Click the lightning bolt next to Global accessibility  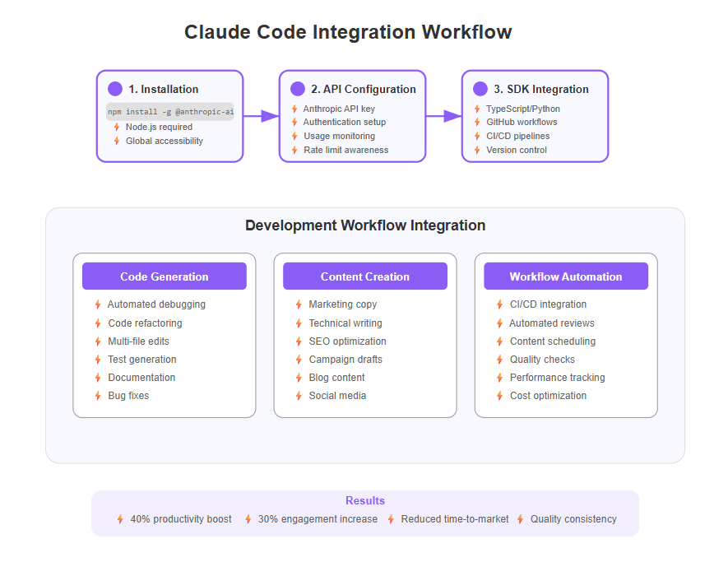pos(117,141)
